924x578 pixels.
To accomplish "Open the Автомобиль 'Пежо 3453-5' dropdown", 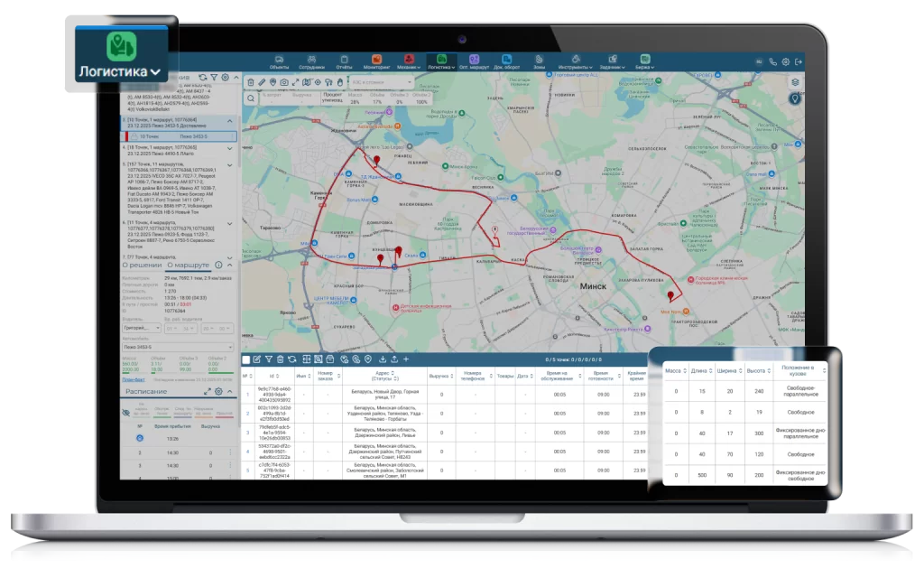I will click(178, 347).
